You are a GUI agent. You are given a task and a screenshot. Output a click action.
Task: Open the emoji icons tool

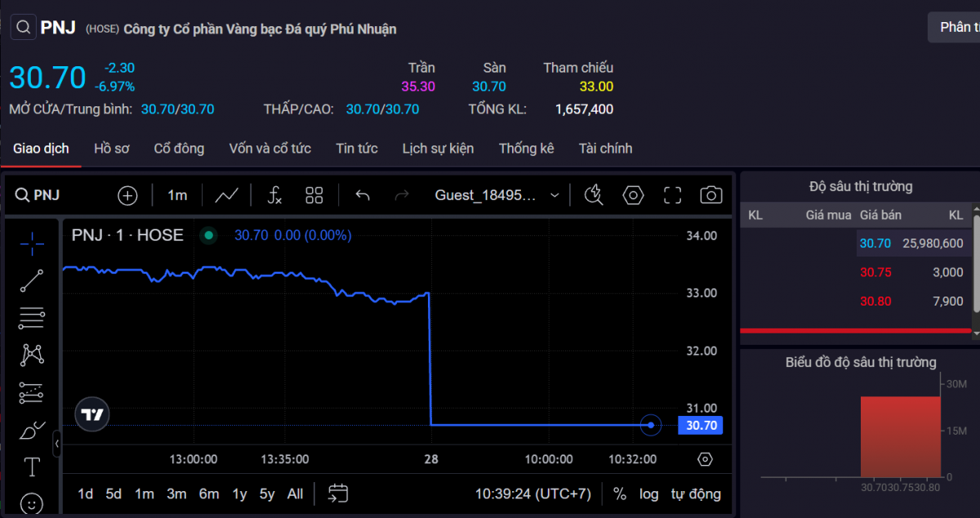(x=32, y=502)
